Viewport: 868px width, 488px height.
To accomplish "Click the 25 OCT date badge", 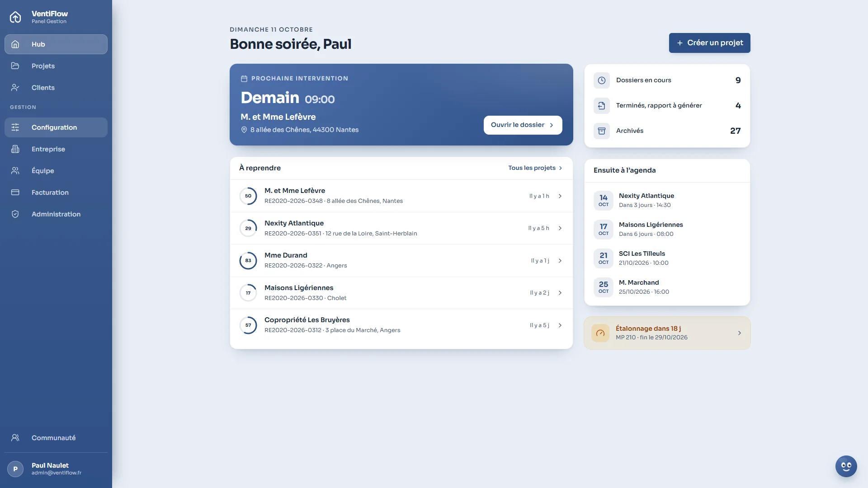I will tap(604, 287).
